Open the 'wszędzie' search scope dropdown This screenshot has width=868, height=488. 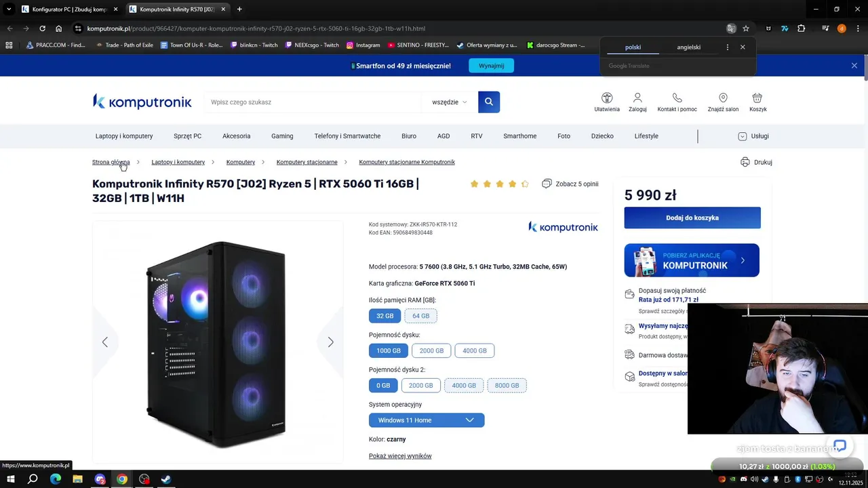tap(450, 102)
